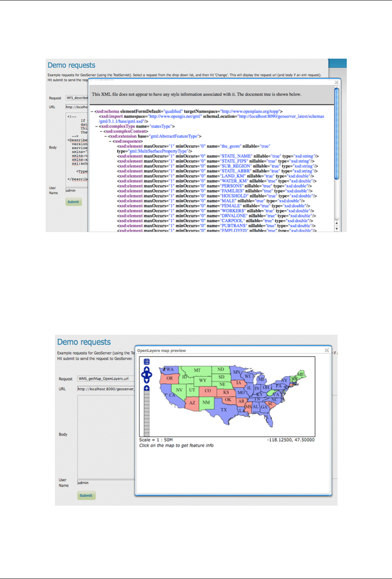Screen dimensions: 392x579
Task: Click the 'WORKERS' element row
Action: pos(216,211)
